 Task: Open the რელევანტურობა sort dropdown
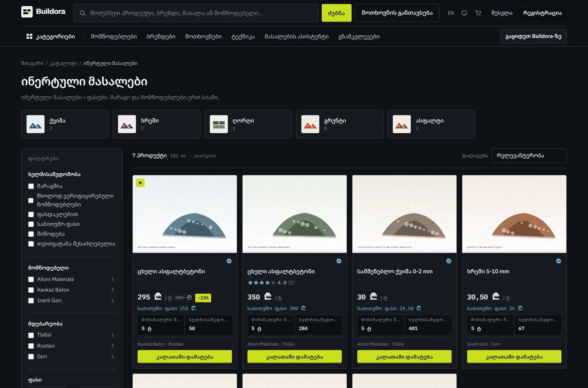point(529,156)
